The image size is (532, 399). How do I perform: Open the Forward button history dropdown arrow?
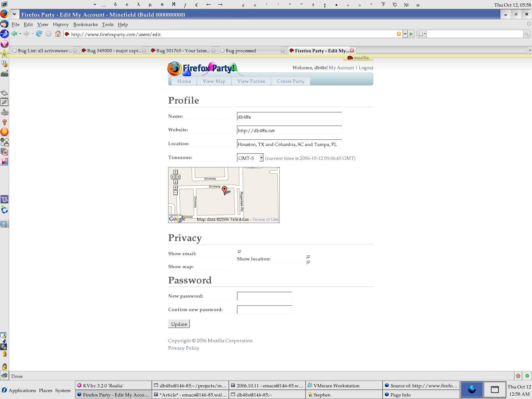point(33,34)
